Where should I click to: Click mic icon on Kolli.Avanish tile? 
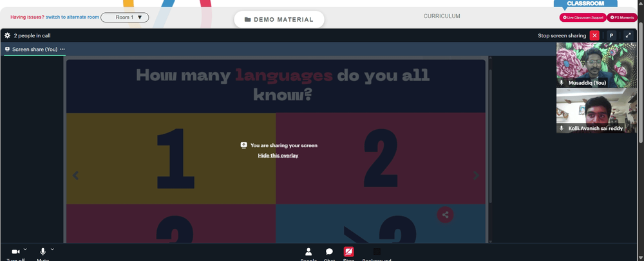pyautogui.click(x=562, y=128)
